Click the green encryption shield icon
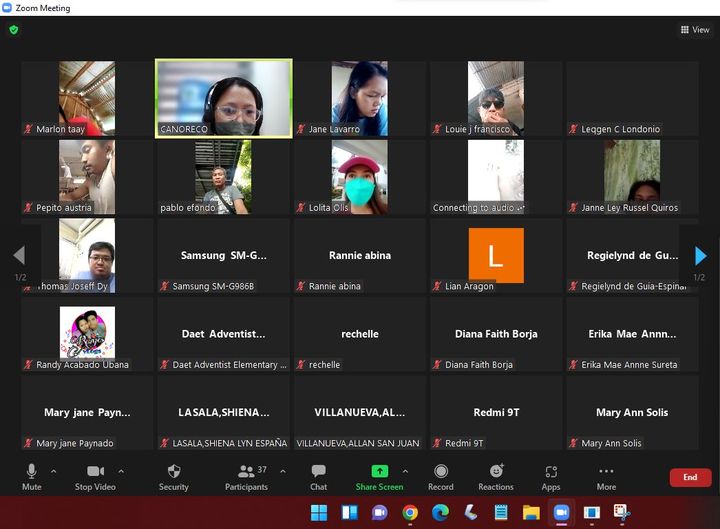 [14, 30]
